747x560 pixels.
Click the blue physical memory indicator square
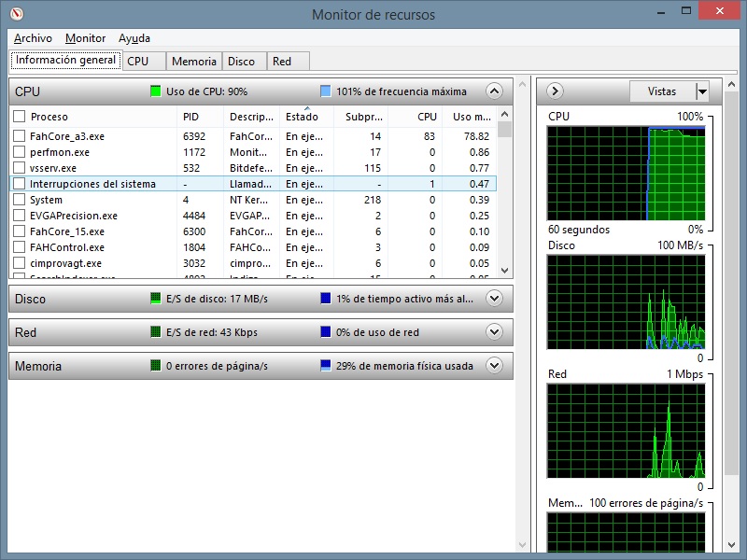coord(325,366)
